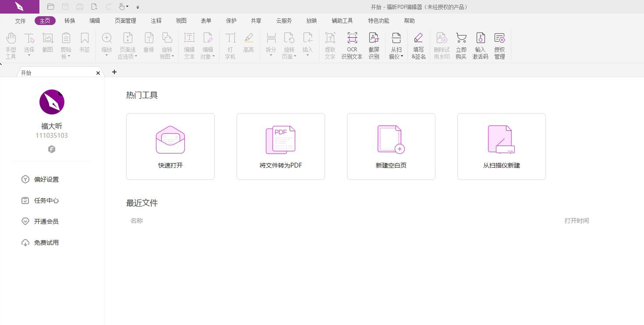Image resolution: width=644 pixels, height=325 pixels.
Task: Click the 高亮 highlight tool
Action: pos(248,41)
